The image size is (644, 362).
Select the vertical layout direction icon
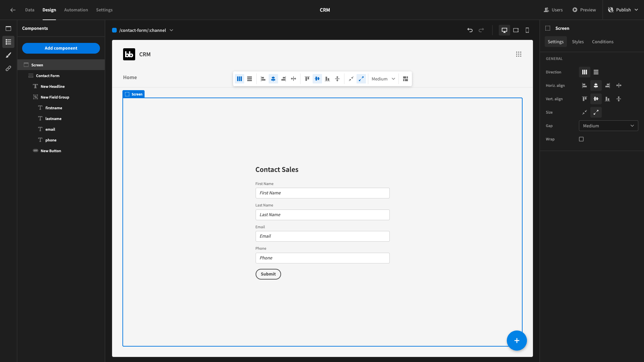[596, 72]
